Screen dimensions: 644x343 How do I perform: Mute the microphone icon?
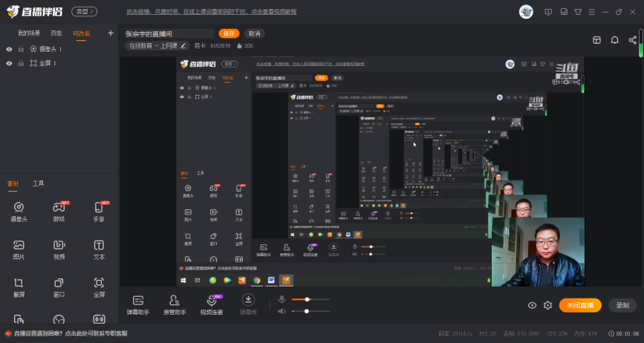(282, 299)
